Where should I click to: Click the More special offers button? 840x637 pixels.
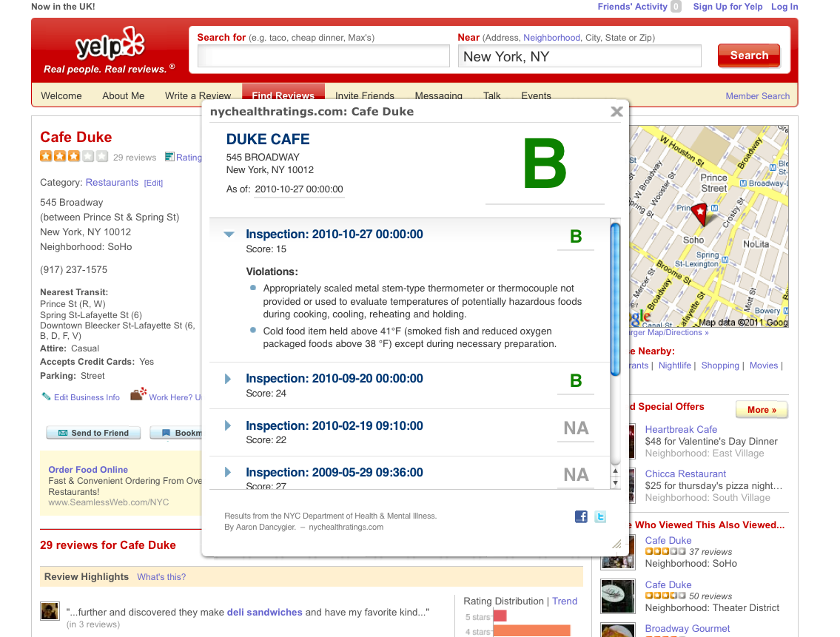point(762,410)
